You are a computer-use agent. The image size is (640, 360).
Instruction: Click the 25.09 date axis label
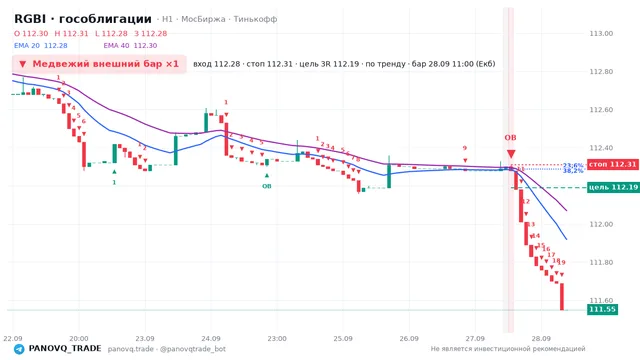pos(343,338)
